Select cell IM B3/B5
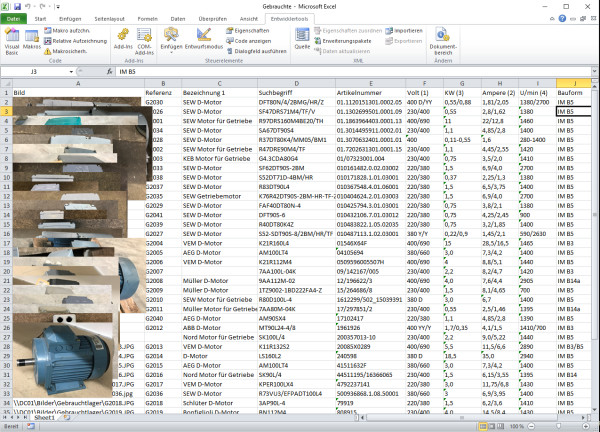Screen dimensions: 600x432 (x=574, y=347)
